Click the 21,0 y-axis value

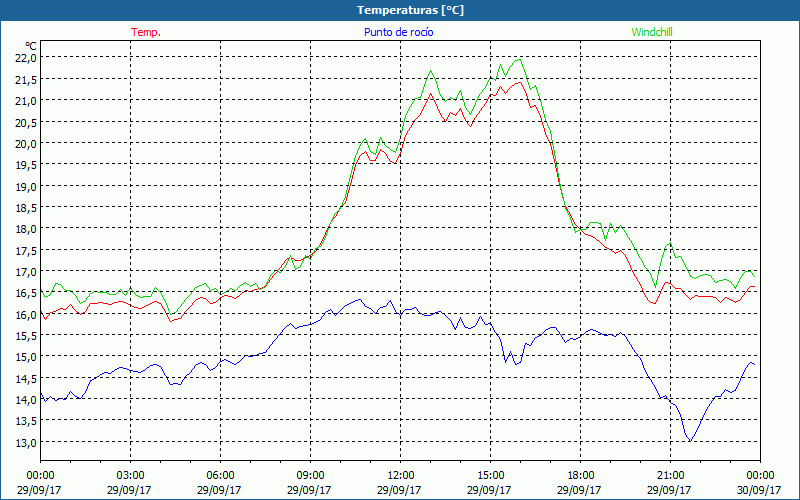(x=27, y=101)
